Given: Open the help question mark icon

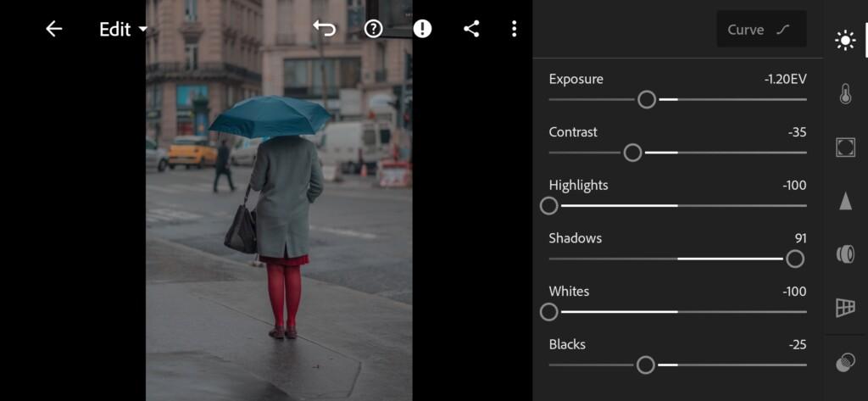Looking at the screenshot, I should click(374, 29).
